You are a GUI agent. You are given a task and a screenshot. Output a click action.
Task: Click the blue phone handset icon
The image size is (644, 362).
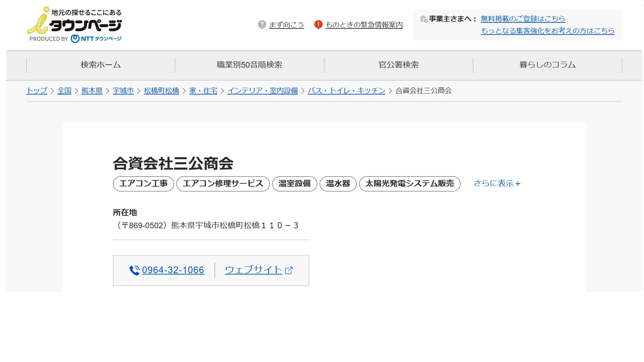pos(135,270)
